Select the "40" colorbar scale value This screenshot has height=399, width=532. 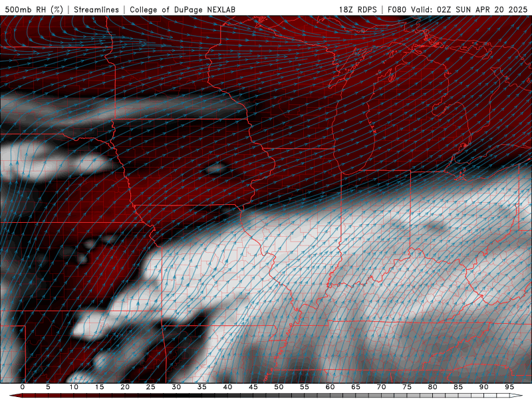227,387
